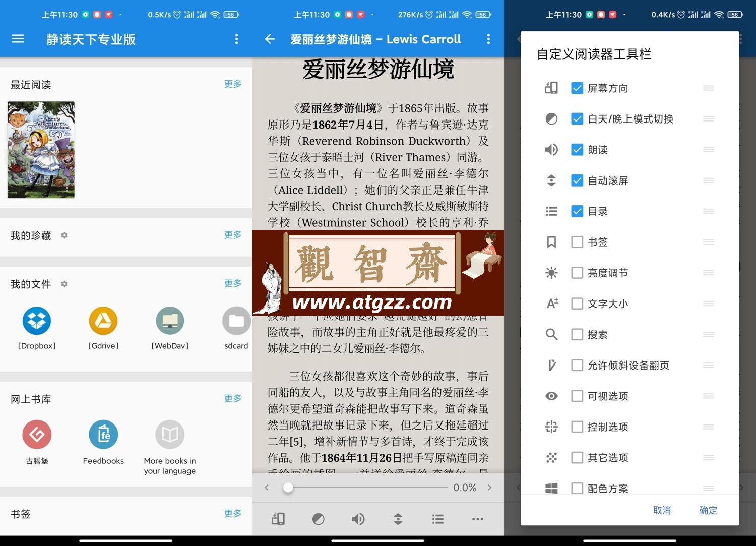Click 取消 in toolbar dialog
The image size is (756, 546).
[662, 510]
